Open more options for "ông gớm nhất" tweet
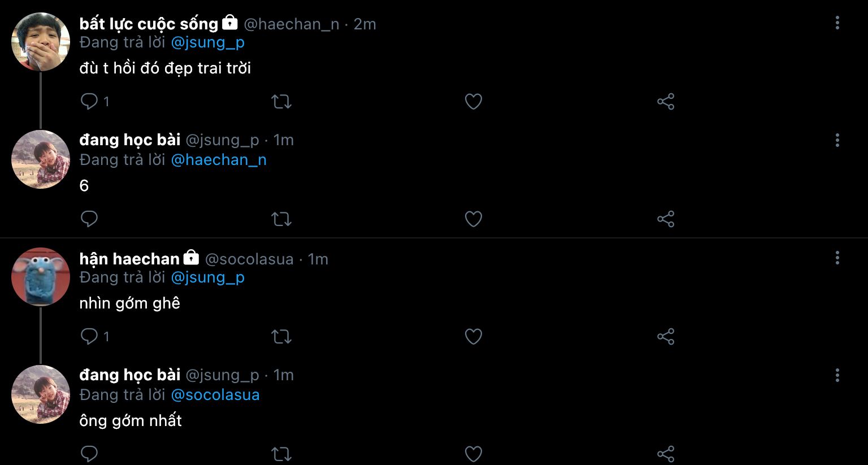Viewport: 868px width, 465px height. pos(837,375)
